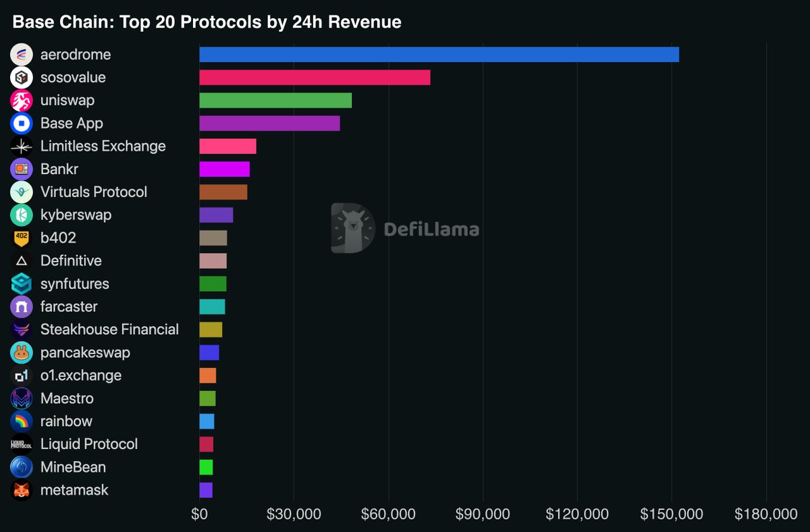Click the MineBean logo icon

(x=22, y=468)
